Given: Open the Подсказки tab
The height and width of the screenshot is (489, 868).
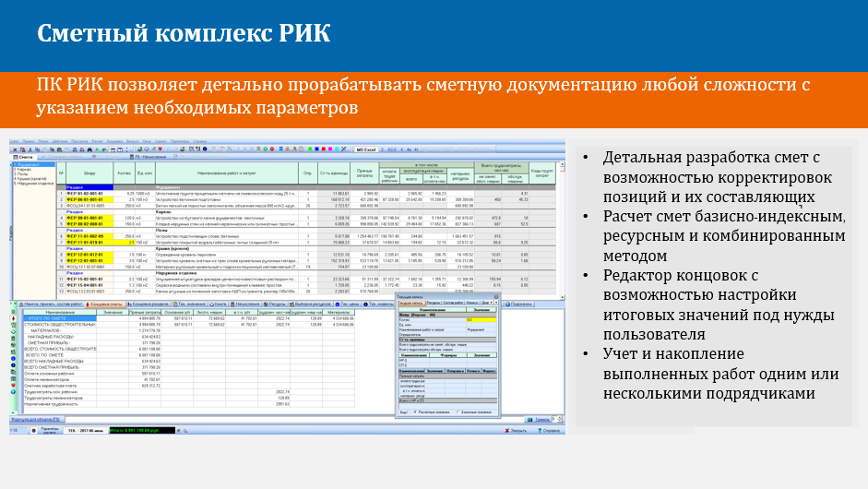Looking at the screenshot, I should coord(520,304).
